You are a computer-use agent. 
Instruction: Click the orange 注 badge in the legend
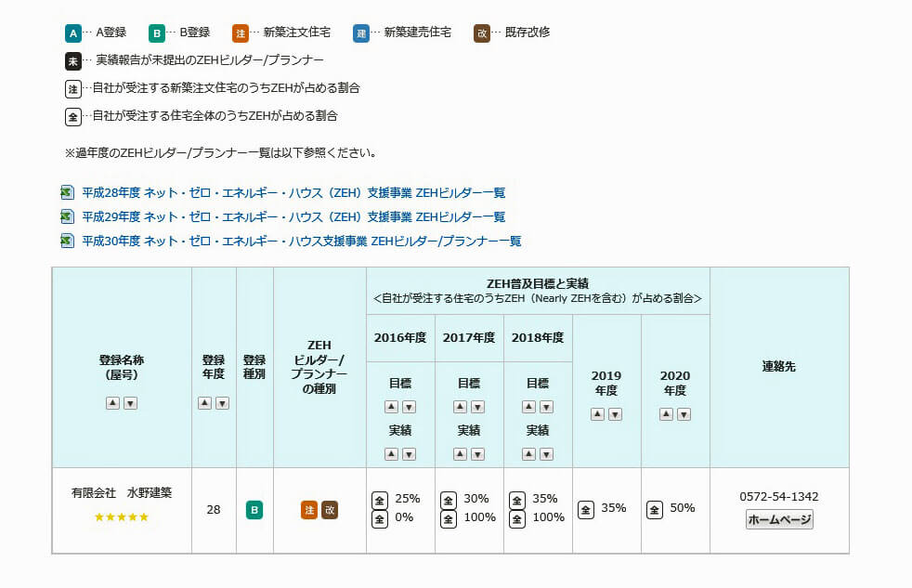click(x=241, y=33)
